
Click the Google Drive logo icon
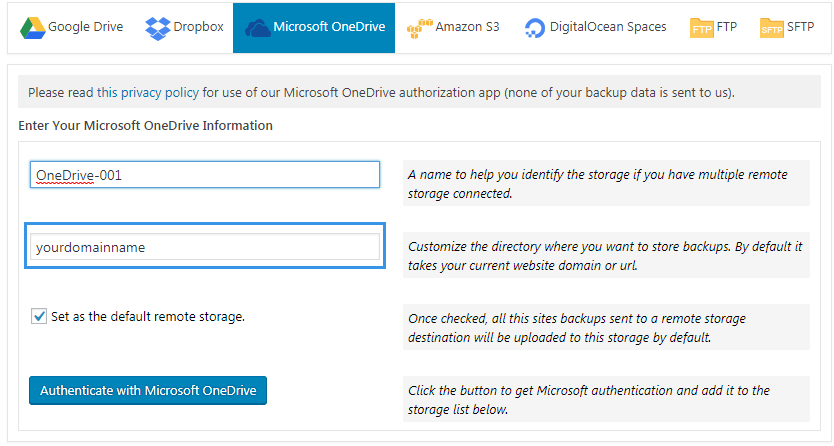[33, 28]
